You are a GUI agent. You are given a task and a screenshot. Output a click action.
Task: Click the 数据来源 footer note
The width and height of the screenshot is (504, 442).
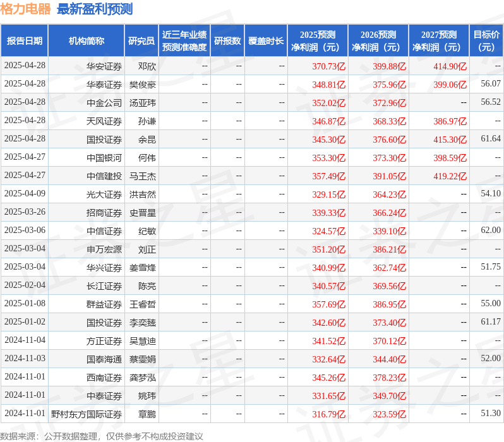point(102,436)
